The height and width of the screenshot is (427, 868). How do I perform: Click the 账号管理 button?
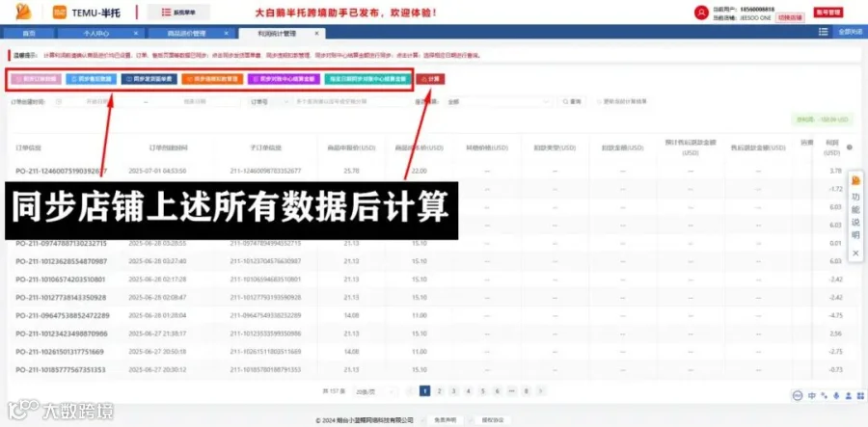point(828,13)
